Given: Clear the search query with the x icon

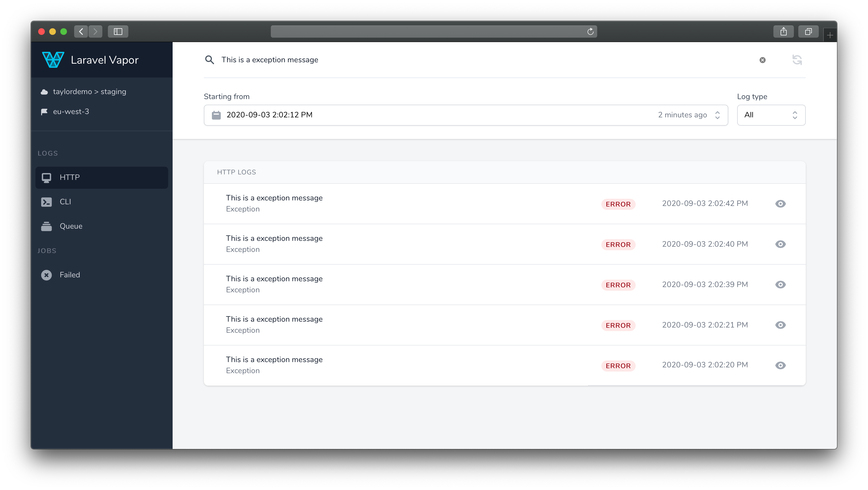Looking at the screenshot, I should tap(763, 60).
